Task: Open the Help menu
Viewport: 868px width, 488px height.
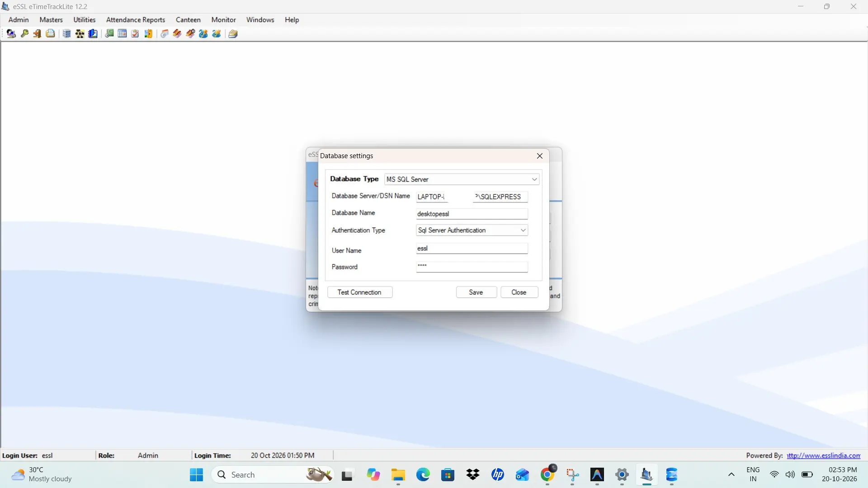Action: pyautogui.click(x=292, y=20)
